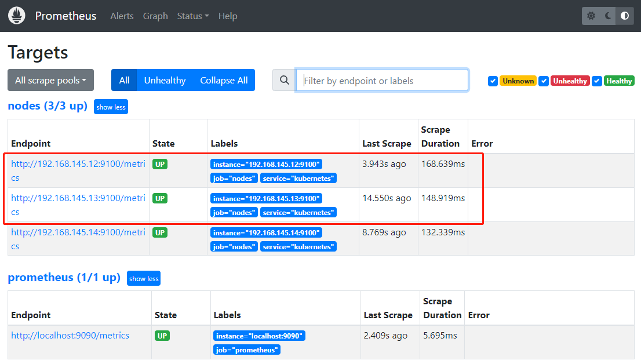Focus the Filter by endpoint or labels field

coord(382,80)
